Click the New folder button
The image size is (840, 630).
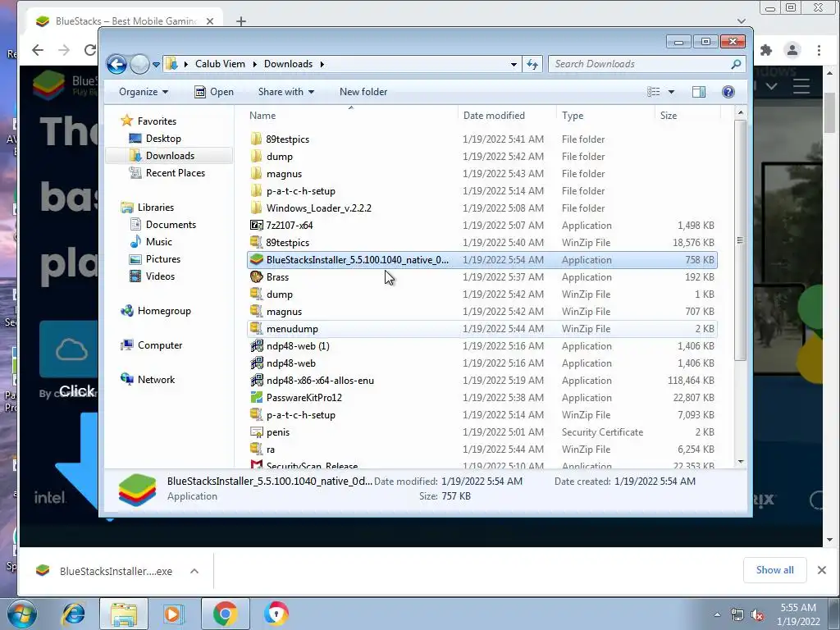click(363, 92)
